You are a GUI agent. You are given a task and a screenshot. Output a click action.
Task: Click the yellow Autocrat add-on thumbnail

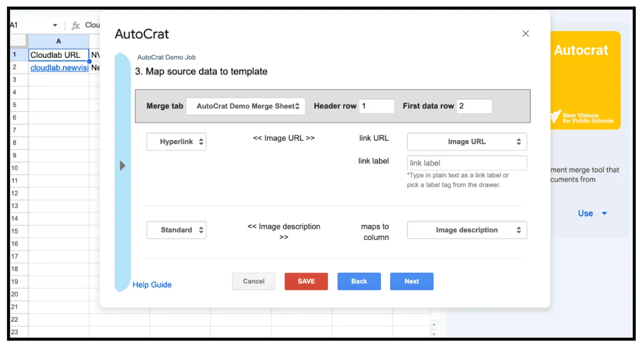pos(585,80)
